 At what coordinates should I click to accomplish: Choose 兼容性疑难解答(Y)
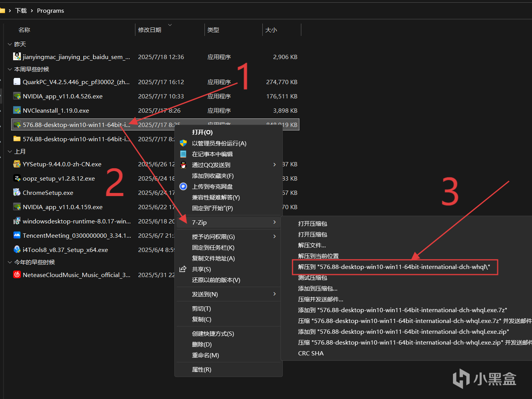pos(216,197)
